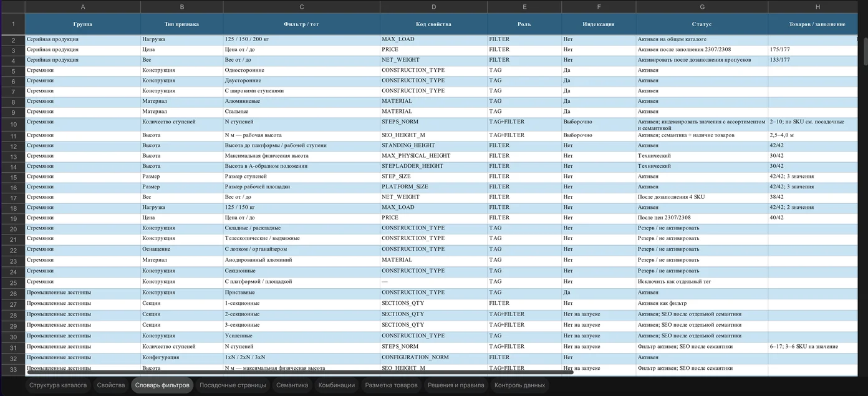Select the header cell "Тип признака"
Image resolution: width=868 pixels, height=396 pixels.
pyautogui.click(x=181, y=24)
